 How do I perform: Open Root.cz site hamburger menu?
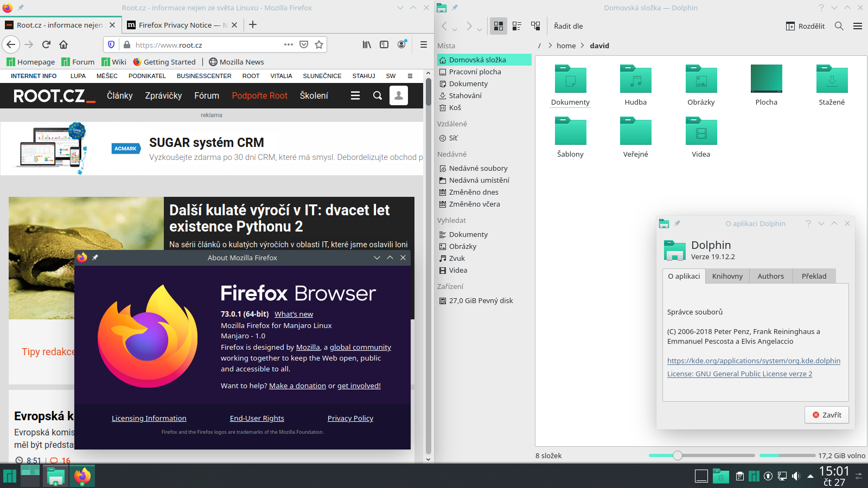tap(355, 95)
